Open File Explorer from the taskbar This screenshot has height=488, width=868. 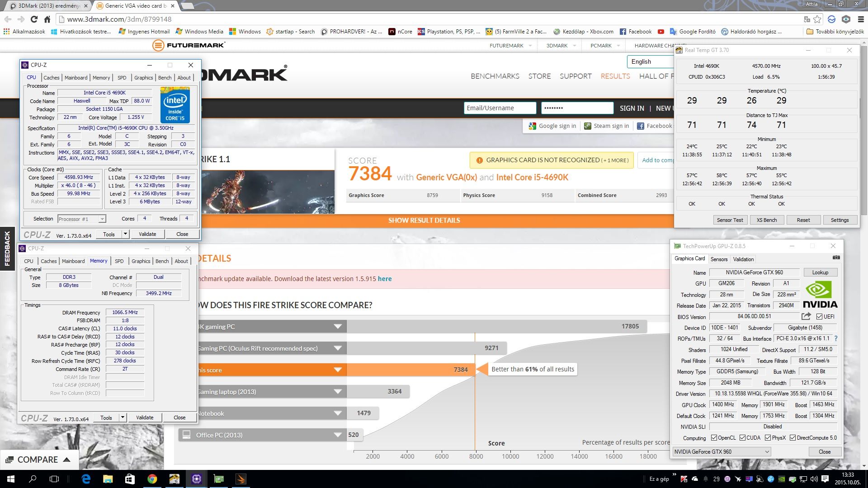108,479
